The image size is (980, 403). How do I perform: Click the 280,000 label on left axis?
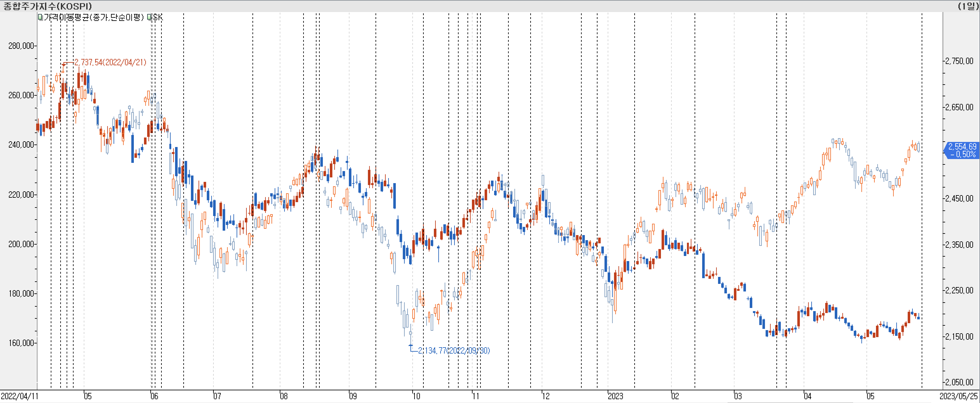[x=21, y=46]
